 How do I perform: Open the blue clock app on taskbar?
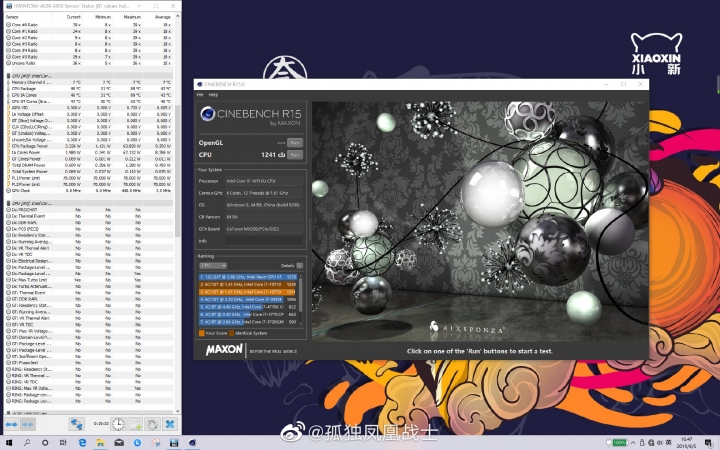137,443
